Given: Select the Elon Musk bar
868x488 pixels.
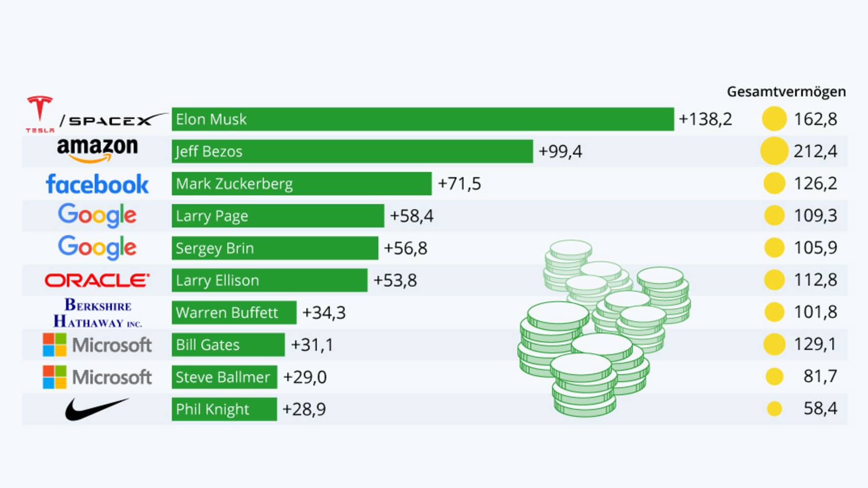Looking at the screenshot, I should pyautogui.click(x=422, y=119).
